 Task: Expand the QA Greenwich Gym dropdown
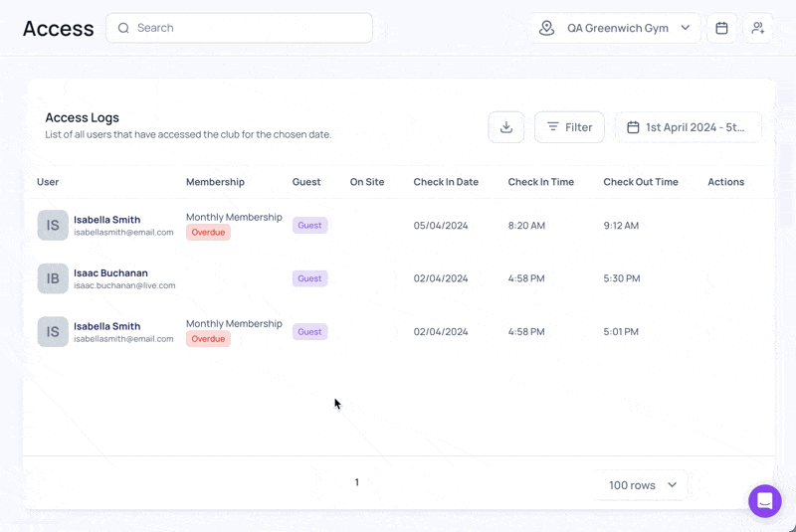[616, 28]
